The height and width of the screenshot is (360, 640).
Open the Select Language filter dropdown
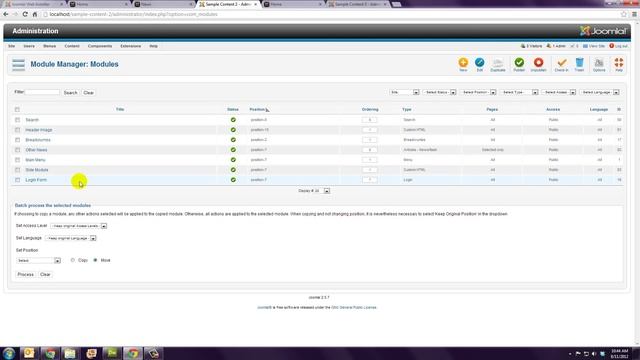[600, 92]
